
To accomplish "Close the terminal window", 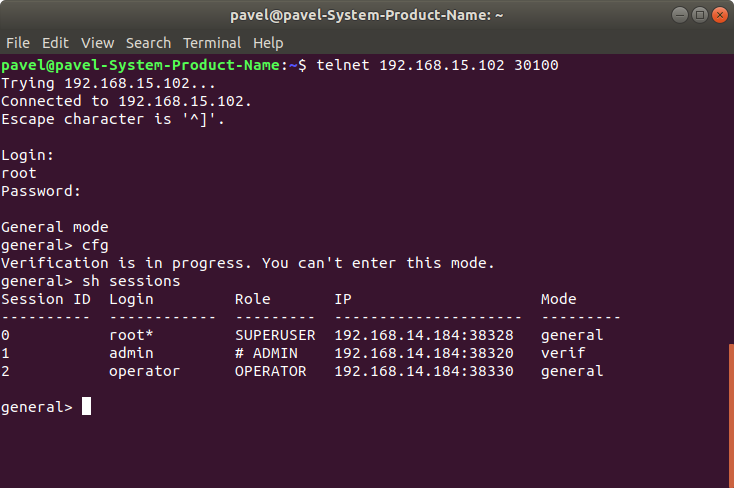I will (719, 15).
